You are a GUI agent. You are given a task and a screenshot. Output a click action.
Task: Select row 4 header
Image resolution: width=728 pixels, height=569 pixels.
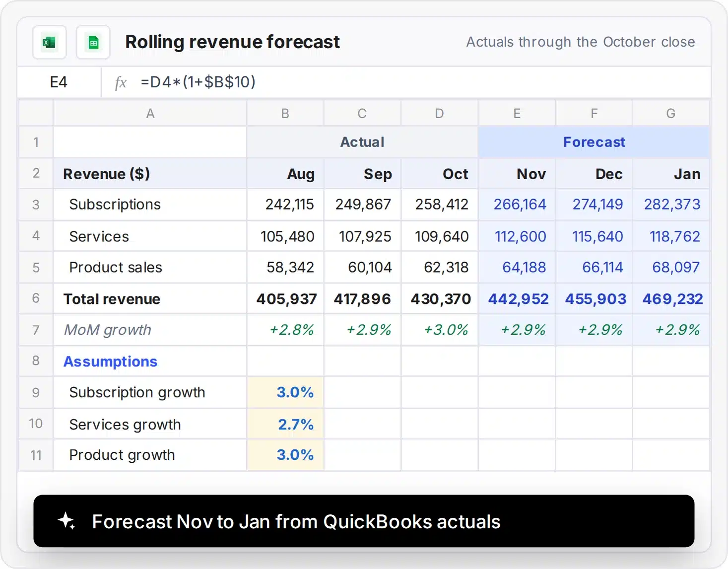pyautogui.click(x=36, y=235)
